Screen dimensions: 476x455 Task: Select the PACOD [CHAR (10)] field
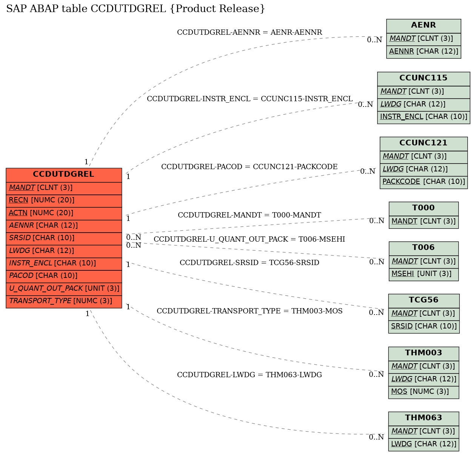point(64,276)
